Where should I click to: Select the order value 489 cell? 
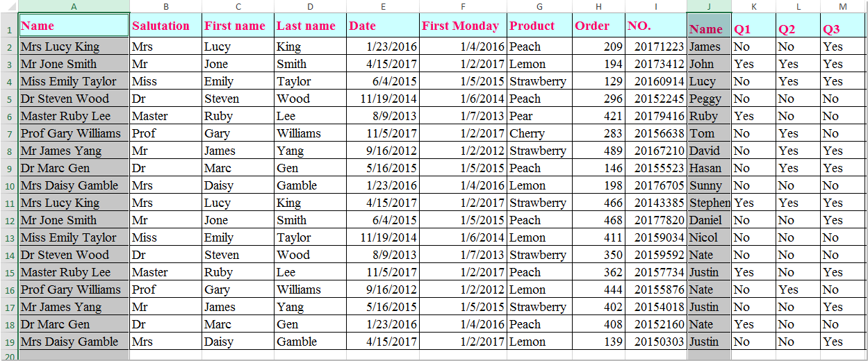598,151
